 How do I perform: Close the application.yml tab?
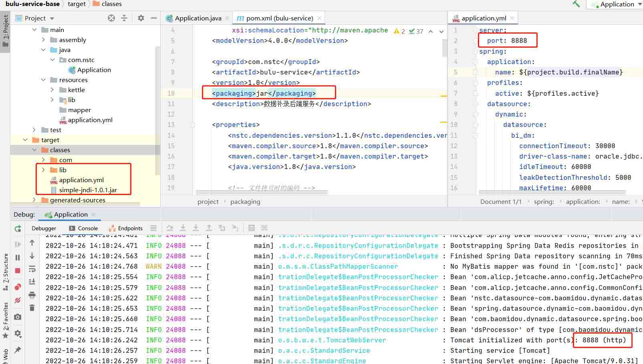pos(512,18)
